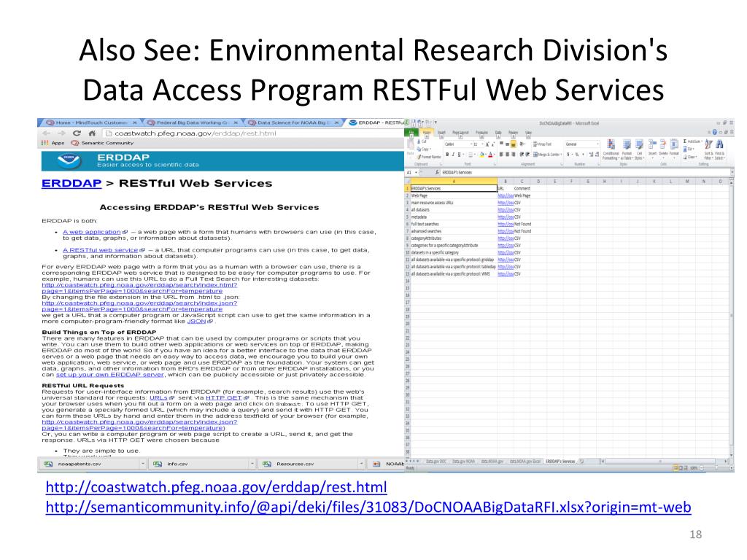
Task: Open download menu for info.csv
Action: (252, 464)
